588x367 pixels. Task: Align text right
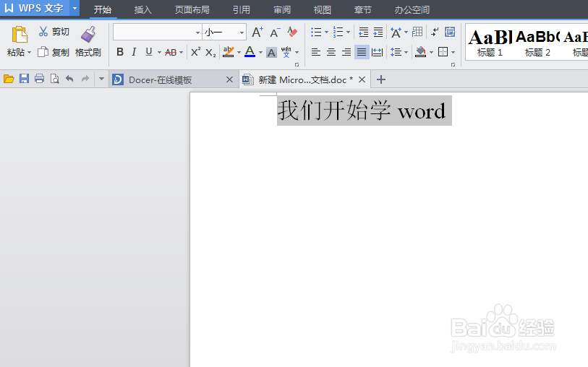pyautogui.click(x=346, y=52)
